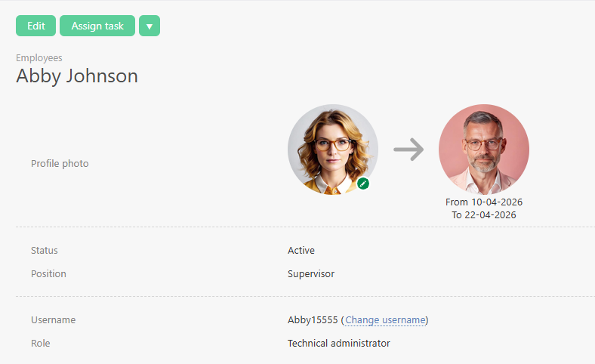Click the From 10-04-2026 date text

coord(484,202)
